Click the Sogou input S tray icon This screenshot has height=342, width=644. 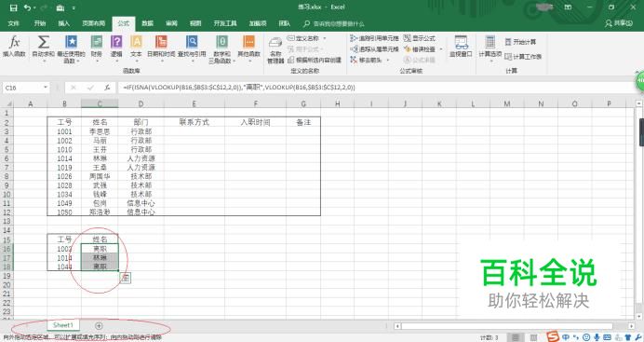coord(553,336)
